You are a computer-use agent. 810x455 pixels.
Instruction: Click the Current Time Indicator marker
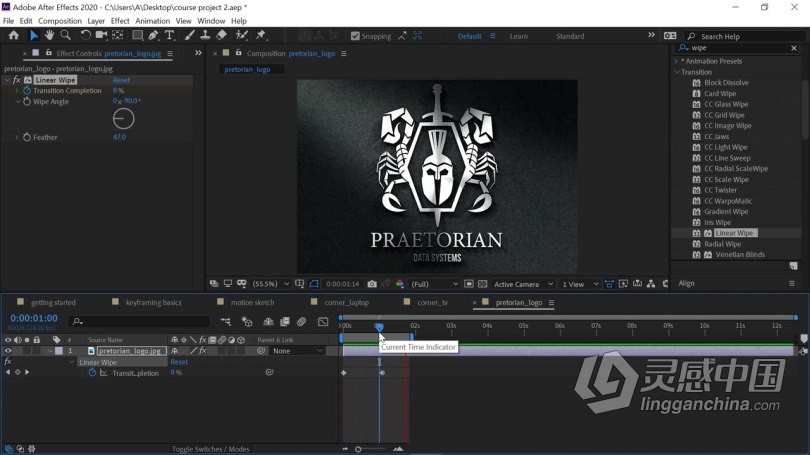point(379,327)
